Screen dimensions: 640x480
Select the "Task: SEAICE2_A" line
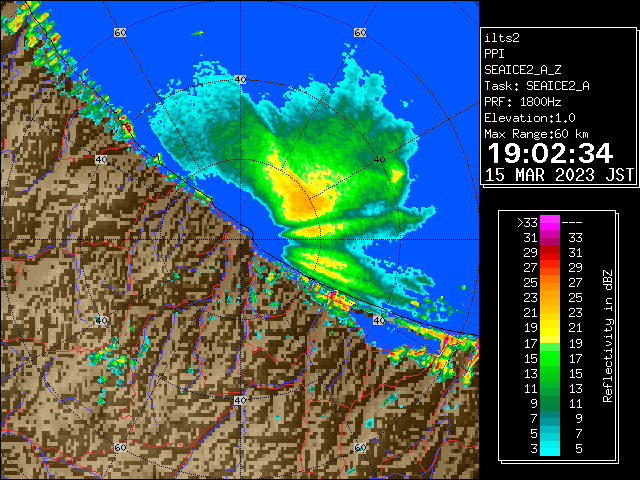[537, 86]
